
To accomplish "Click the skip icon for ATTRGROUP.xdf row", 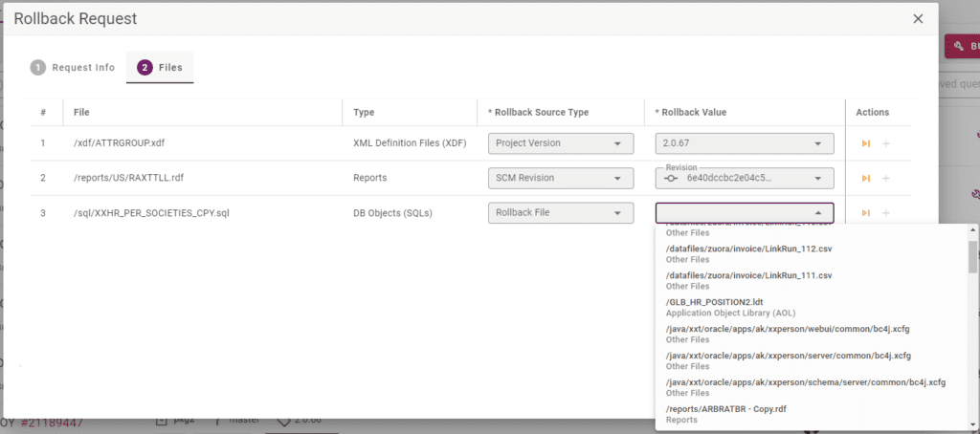I will pos(865,143).
